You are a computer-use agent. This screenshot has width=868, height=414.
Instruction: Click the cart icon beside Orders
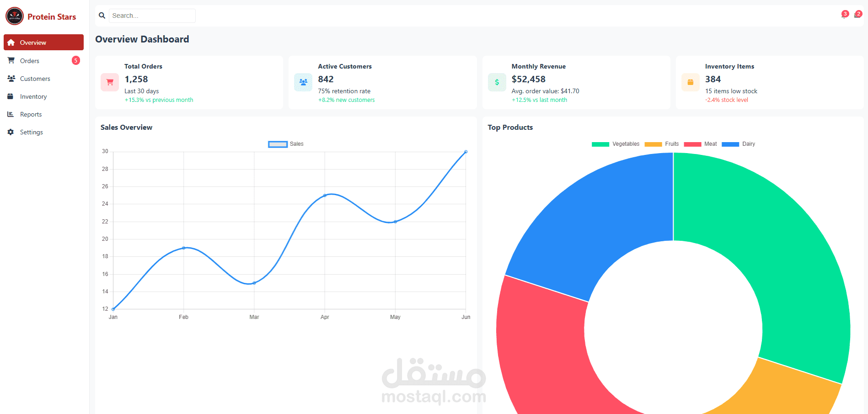pos(11,60)
